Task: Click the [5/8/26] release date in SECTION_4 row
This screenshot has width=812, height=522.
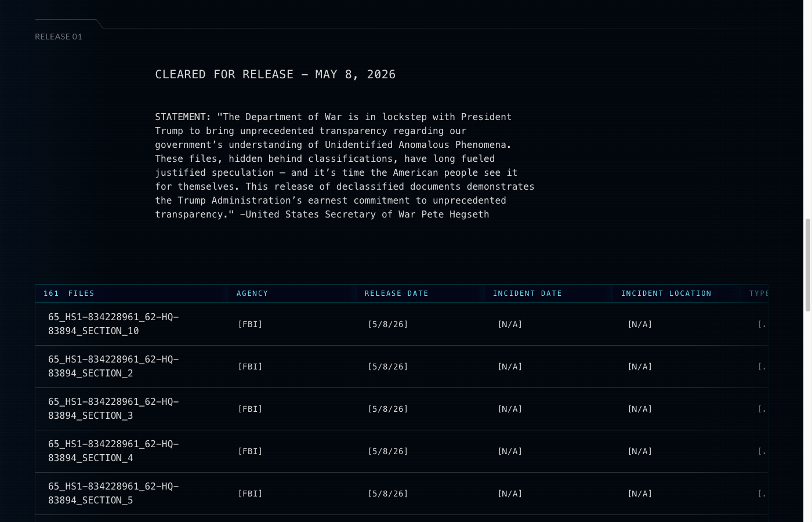Action: [388, 451]
